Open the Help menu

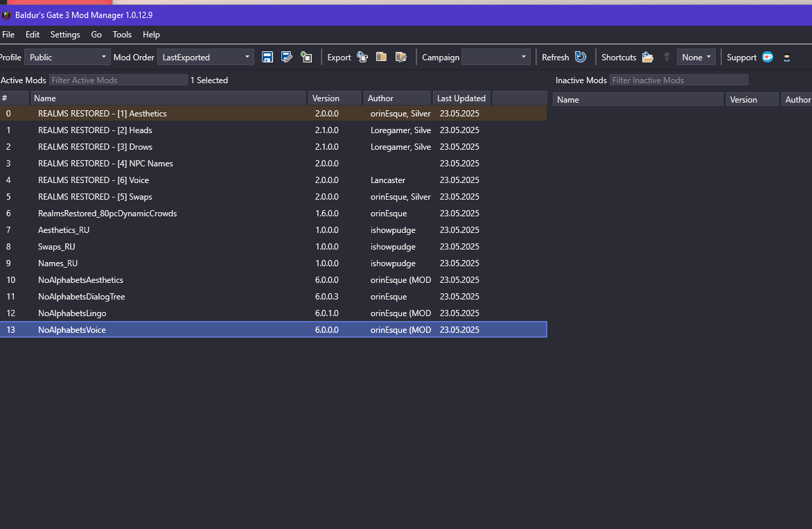tap(151, 35)
